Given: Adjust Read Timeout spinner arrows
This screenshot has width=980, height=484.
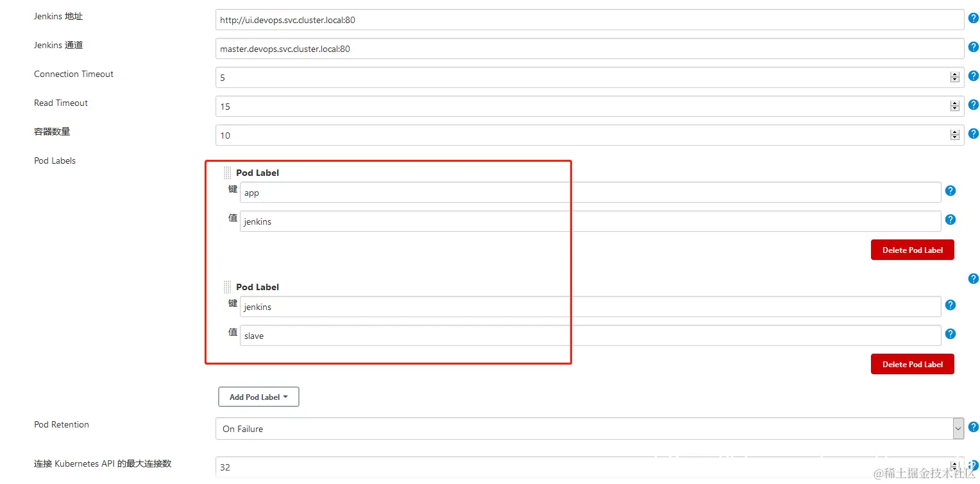Looking at the screenshot, I should pyautogui.click(x=954, y=107).
